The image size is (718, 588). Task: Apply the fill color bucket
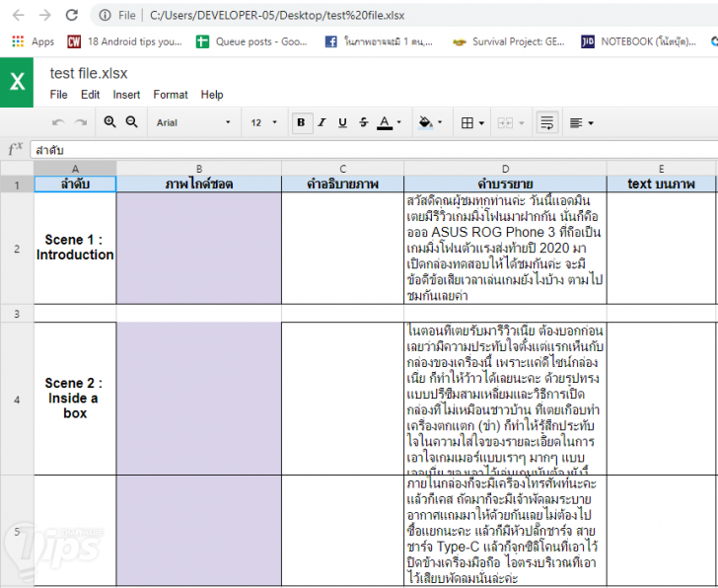426,122
